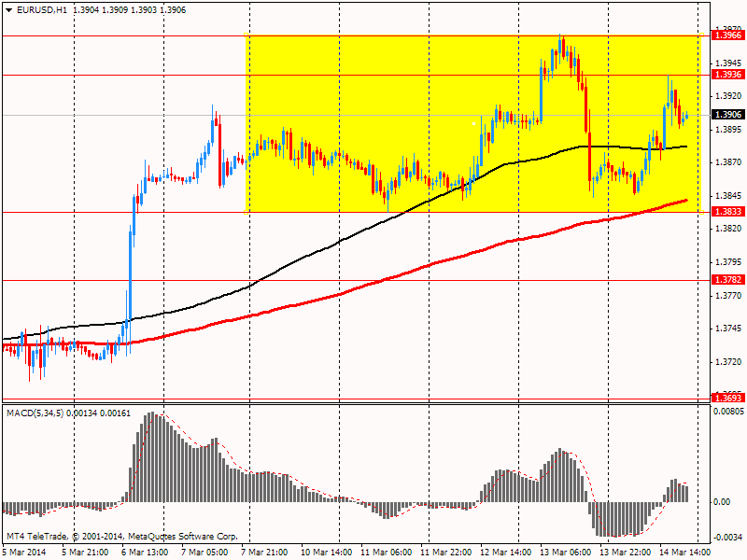Screen dimensions: 747x560
Task: Select the top-left handle of yellow rectangle
Action: tap(247, 35)
